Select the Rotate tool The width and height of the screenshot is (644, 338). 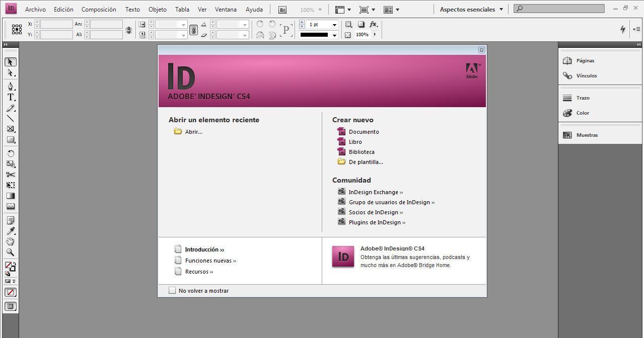[x=10, y=153]
